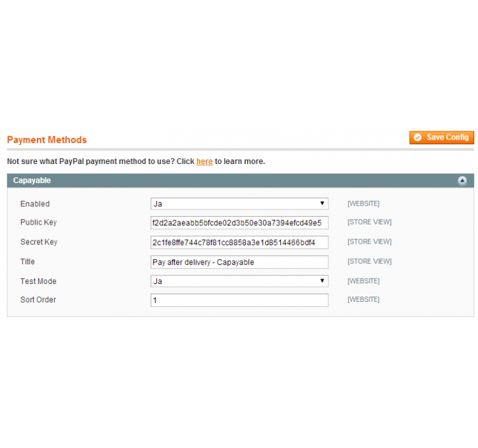Open the 'here' PayPal learn more link
Screen dimensions: 478x448
click(204, 161)
